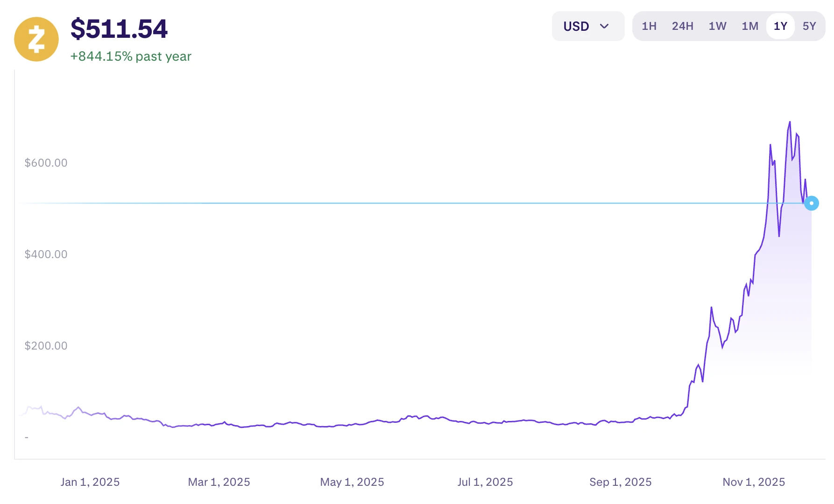Click the $511.54 price heading
The image size is (834, 504).
[119, 29]
